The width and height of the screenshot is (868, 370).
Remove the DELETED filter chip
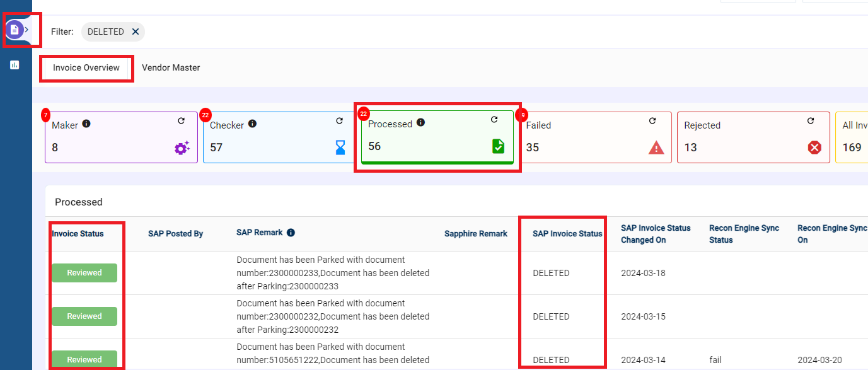tap(136, 32)
